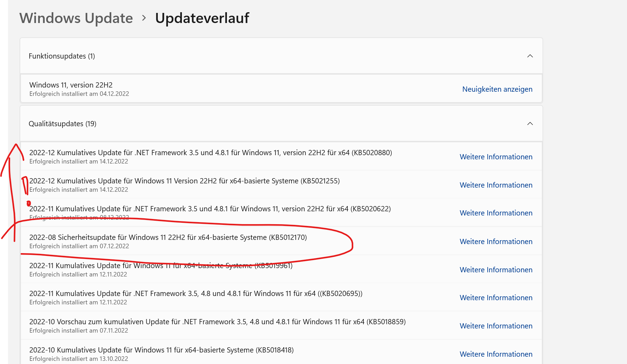Open Weitere Informationen for KB5018859 preview

[x=496, y=326]
